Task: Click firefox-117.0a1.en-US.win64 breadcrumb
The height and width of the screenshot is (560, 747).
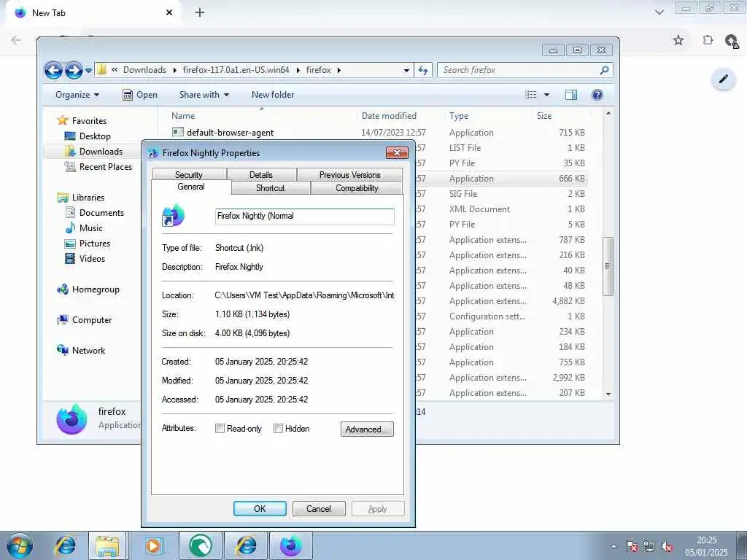Action: 236,70
